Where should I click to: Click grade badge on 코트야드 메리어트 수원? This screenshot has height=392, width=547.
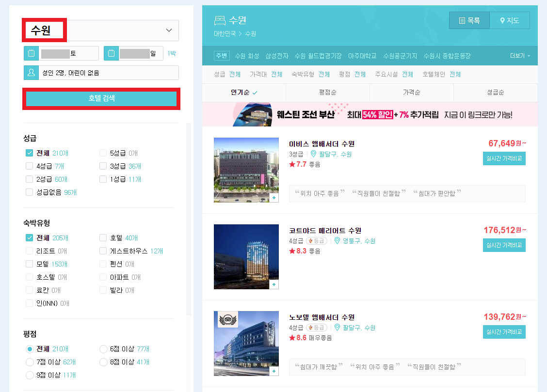316,241
